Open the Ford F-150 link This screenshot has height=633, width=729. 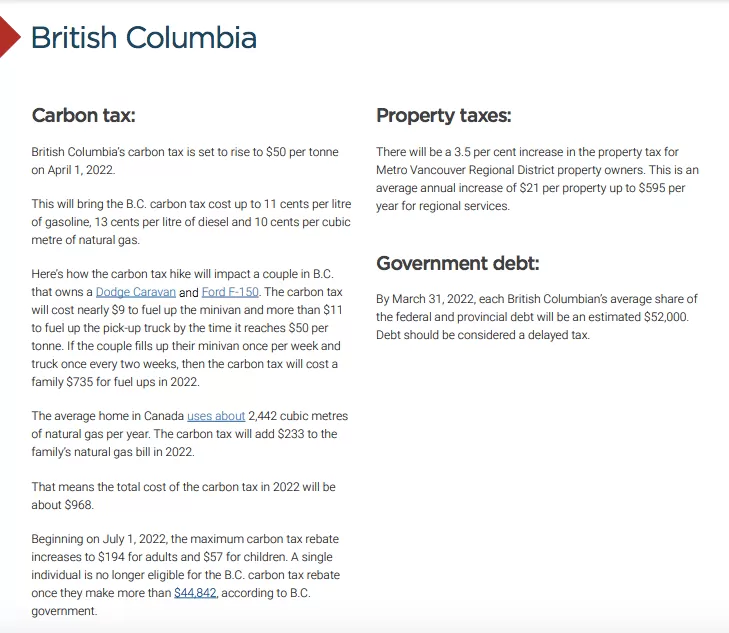pos(230,292)
